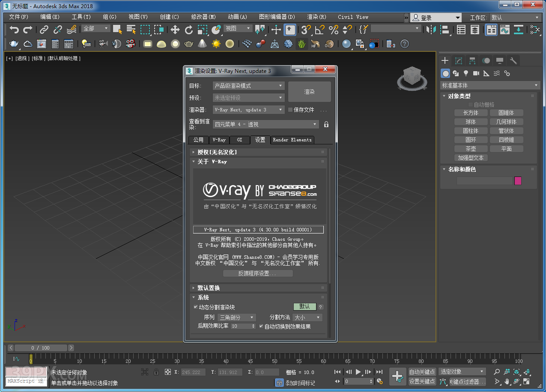Toggle the 保存文件 checkbox in Render Setup
The width and height of the screenshot is (546, 392).
click(x=290, y=110)
